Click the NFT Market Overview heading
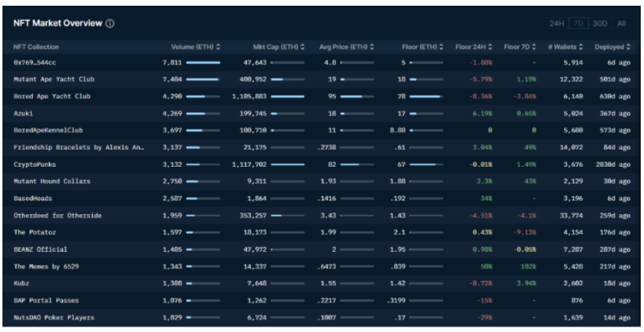This screenshot has height=332, width=644. (x=58, y=24)
